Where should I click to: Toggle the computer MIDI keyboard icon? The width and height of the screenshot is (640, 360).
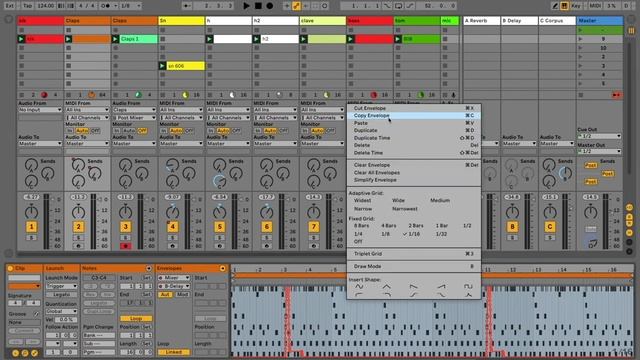[564, 6]
